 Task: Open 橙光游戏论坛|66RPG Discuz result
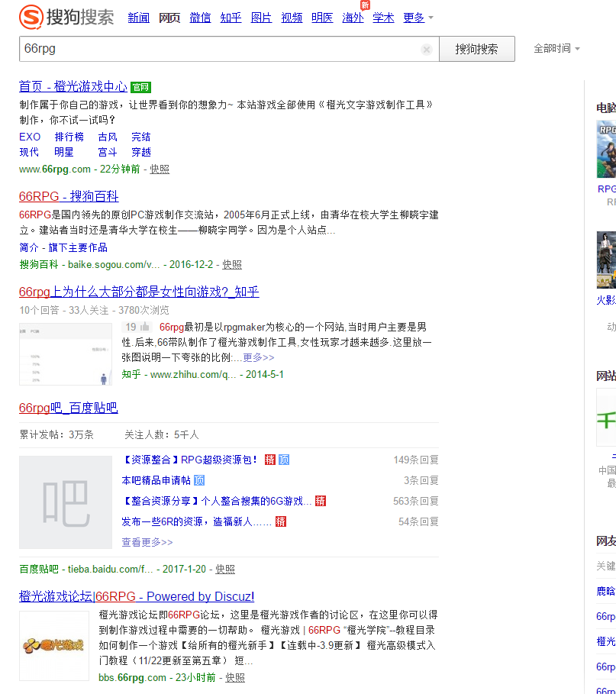click(137, 596)
